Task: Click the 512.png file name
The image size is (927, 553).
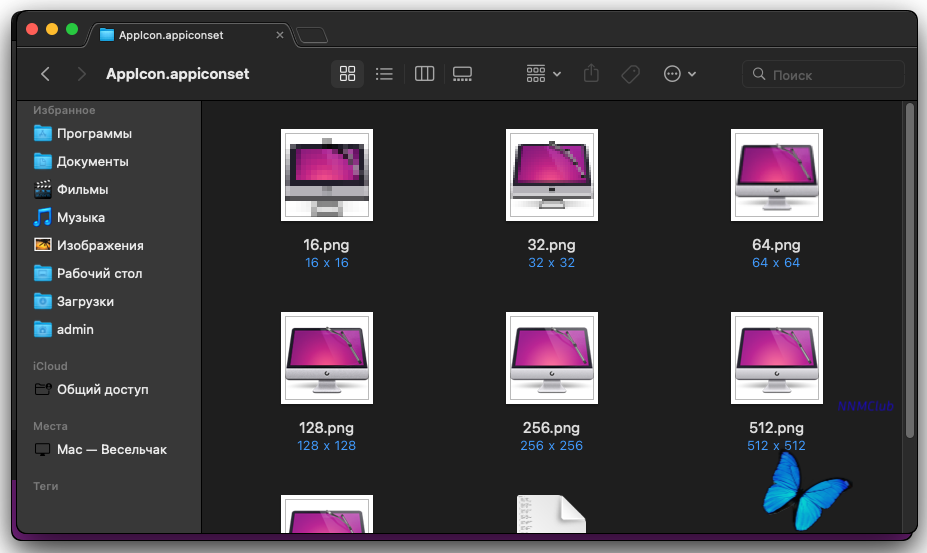Action: [776, 428]
